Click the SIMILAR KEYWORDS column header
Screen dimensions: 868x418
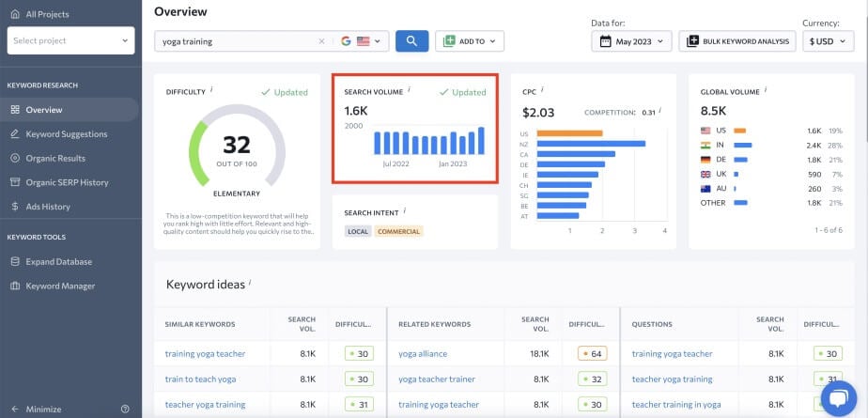(200, 324)
